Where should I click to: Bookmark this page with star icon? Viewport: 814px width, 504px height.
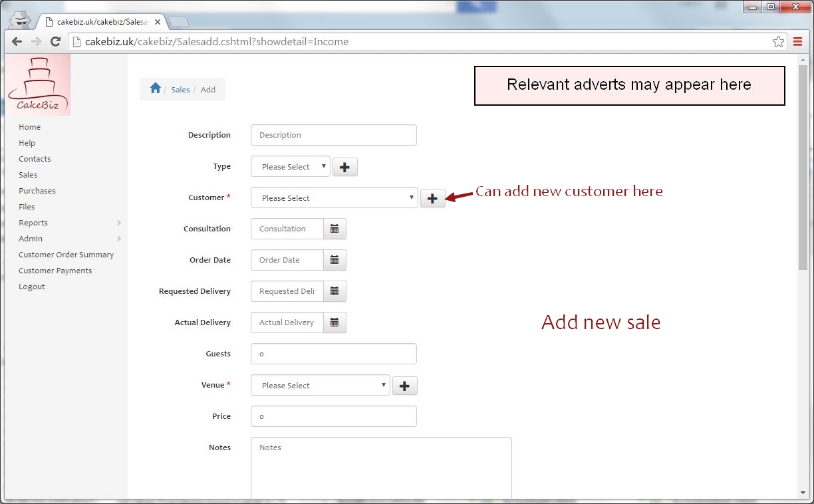coord(778,42)
